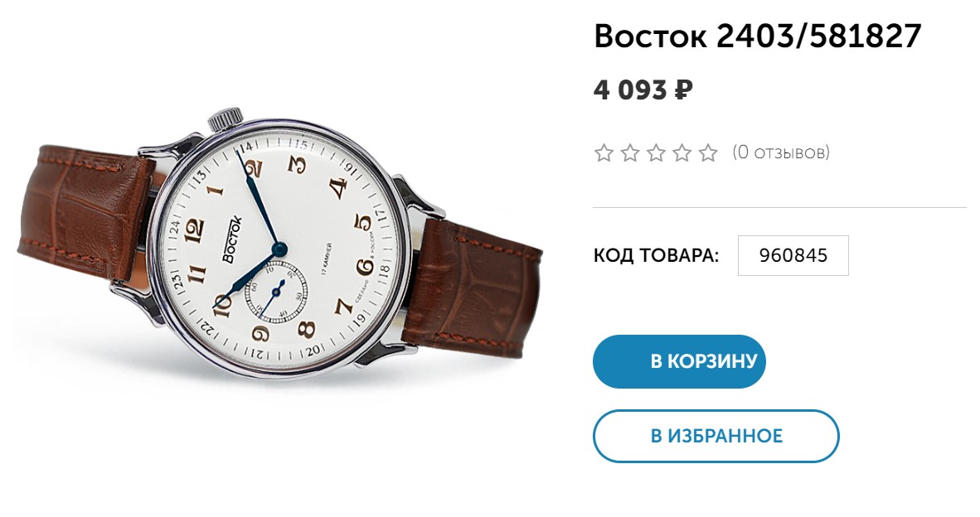Click the numeral 12 on the watch dial
The image size is (980, 517).
[194, 228]
